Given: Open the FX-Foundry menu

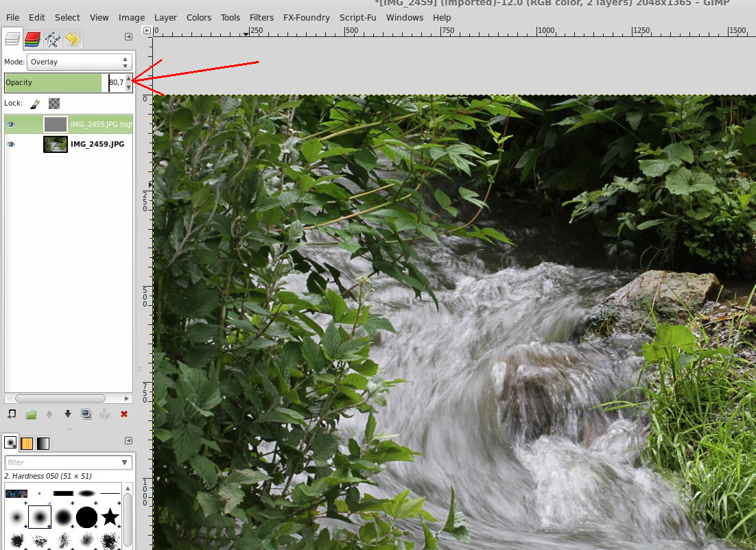Looking at the screenshot, I should (x=306, y=17).
